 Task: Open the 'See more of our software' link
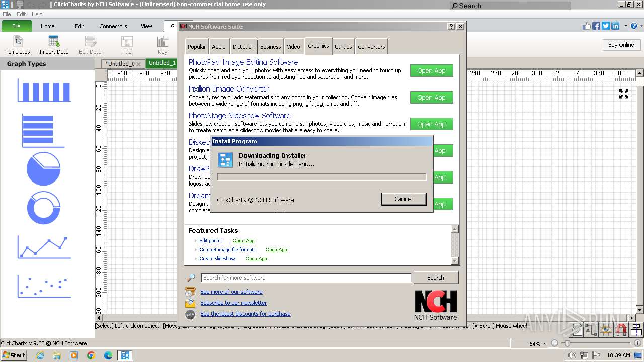point(231,292)
